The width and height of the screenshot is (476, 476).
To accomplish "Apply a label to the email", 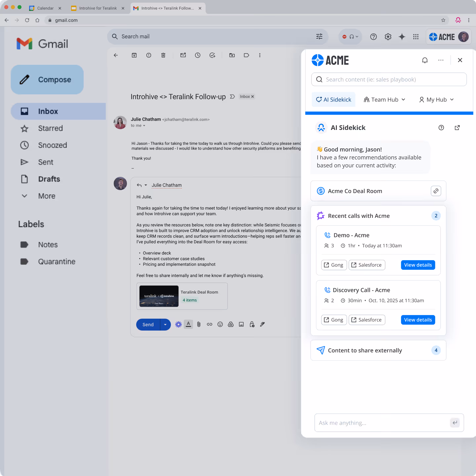I will tap(247, 55).
